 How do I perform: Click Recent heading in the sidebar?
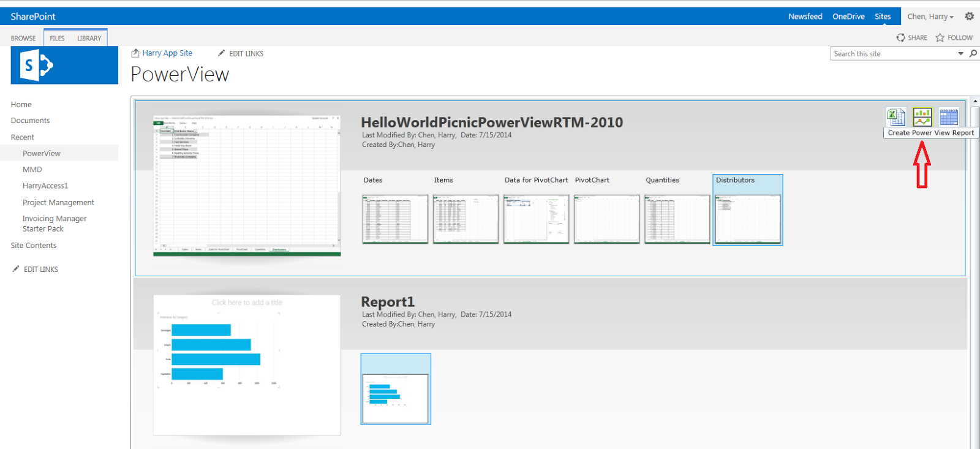pyautogui.click(x=23, y=137)
